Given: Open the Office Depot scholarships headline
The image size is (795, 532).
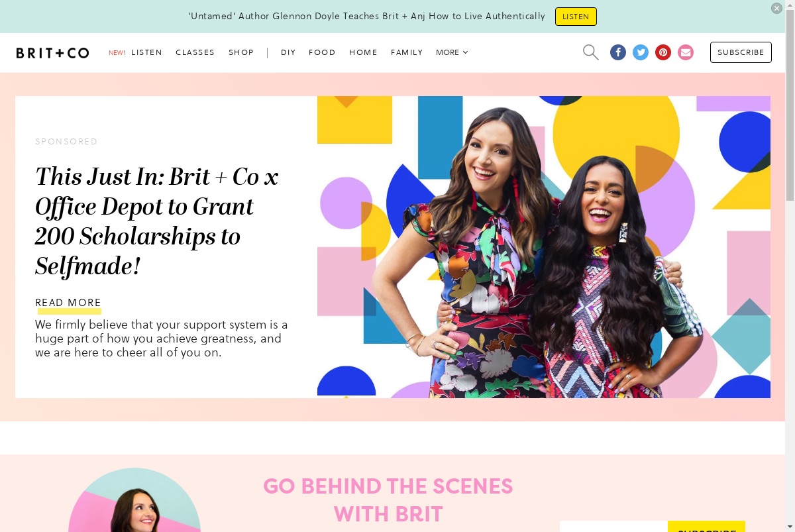Looking at the screenshot, I should [x=158, y=221].
